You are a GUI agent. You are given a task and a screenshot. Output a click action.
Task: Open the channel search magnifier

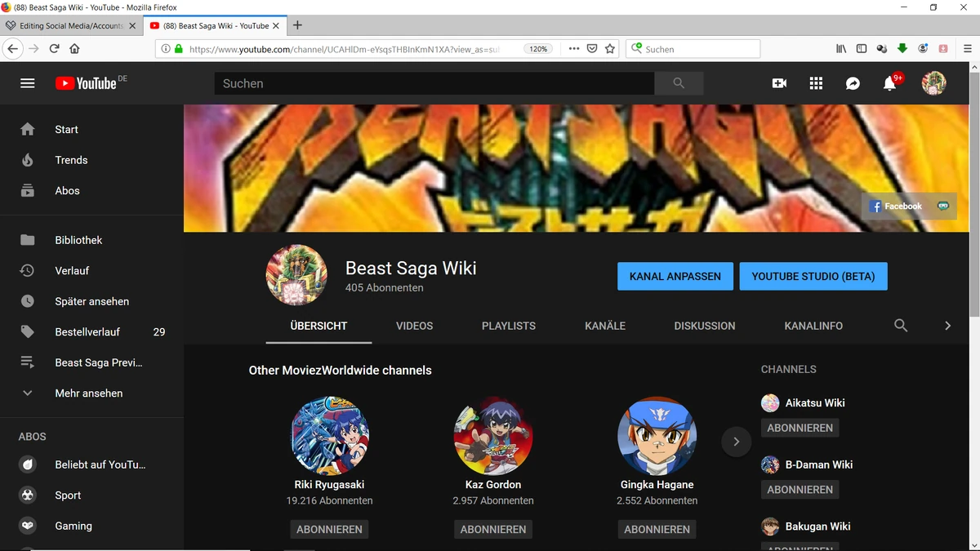click(x=900, y=325)
